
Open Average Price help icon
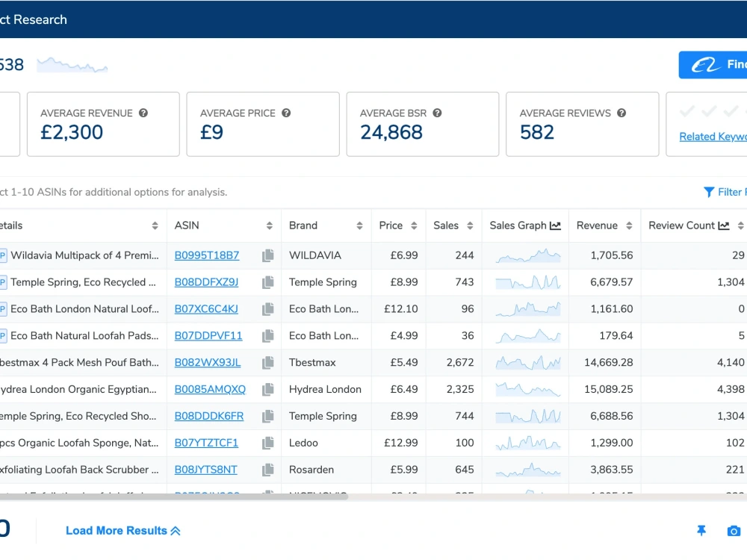(x=286, y=113)
